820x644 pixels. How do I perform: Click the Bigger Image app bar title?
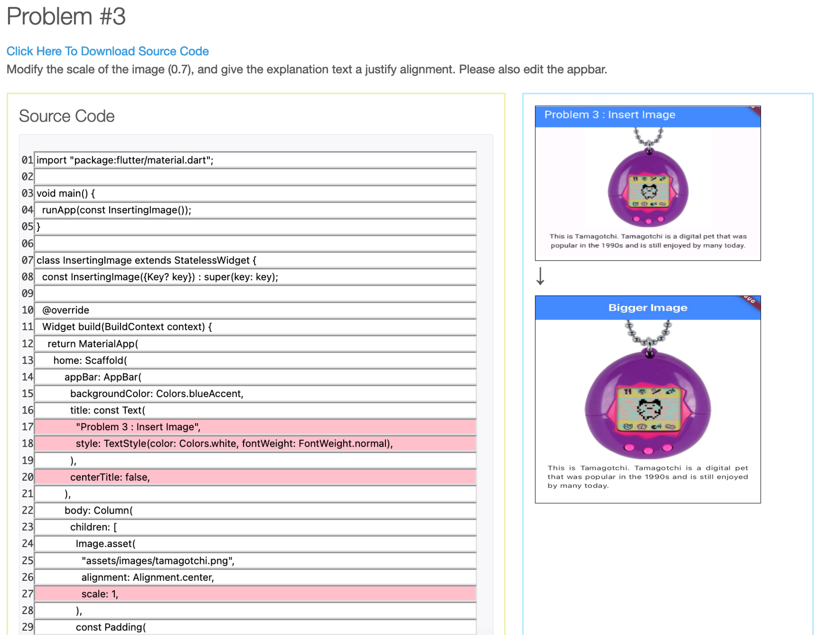[648, 308]
